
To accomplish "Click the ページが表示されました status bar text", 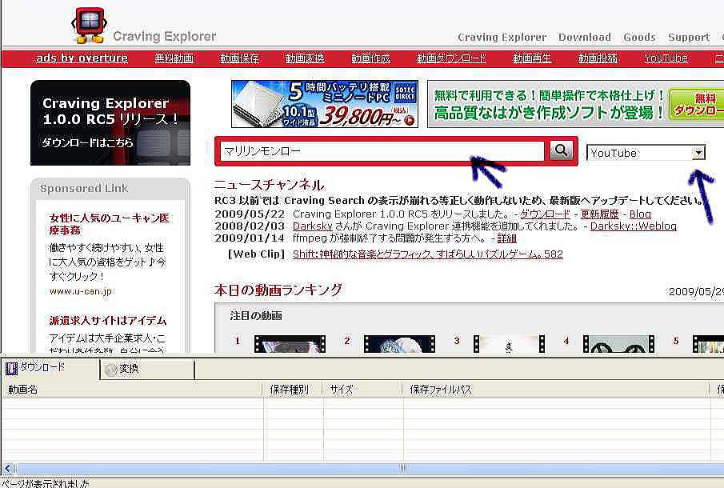I will coord(45,483).
